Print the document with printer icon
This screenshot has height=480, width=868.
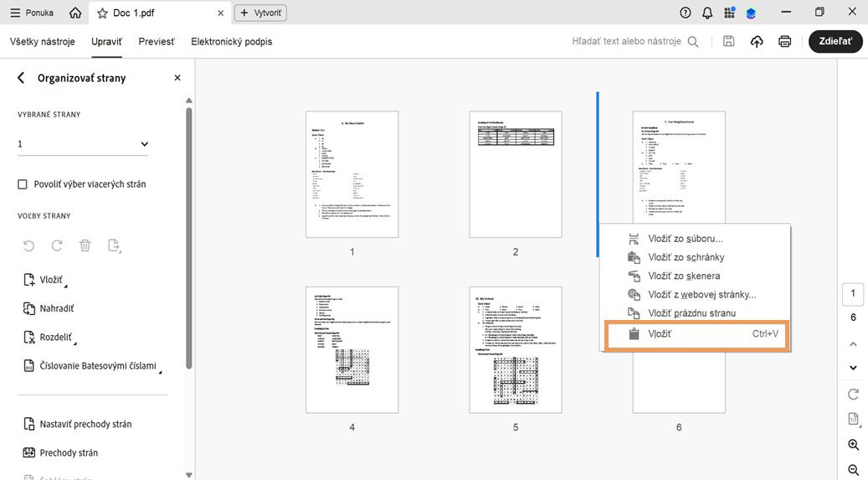[784, 41]
